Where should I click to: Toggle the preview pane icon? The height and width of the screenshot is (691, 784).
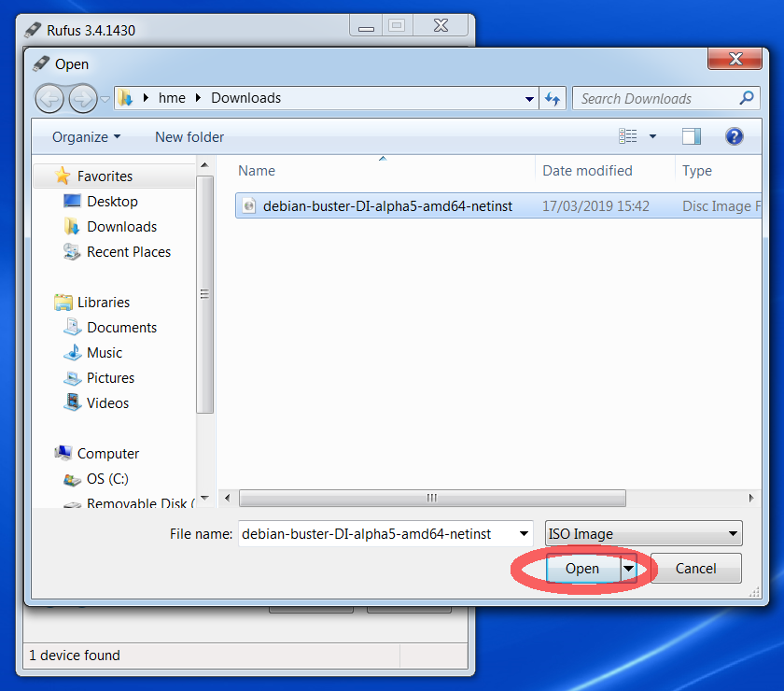[692, 136]
